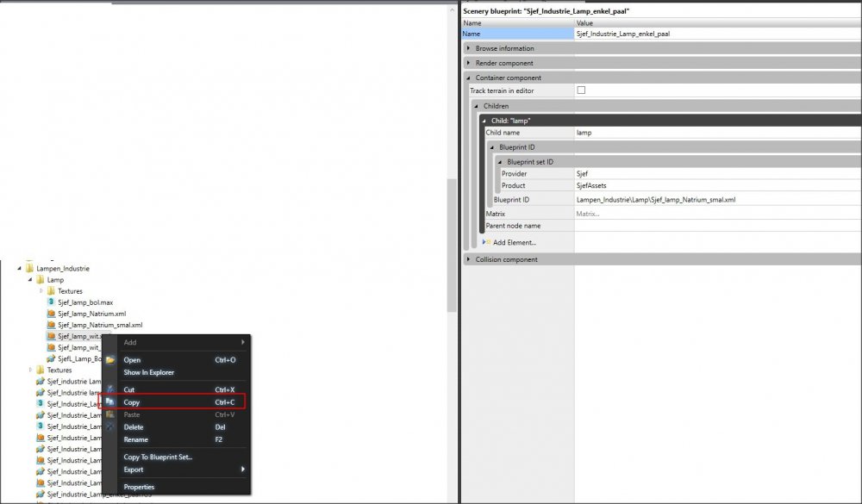Select the Sjef_lamp_bol.max file icon
Image resolution: width=862 pixels, height=504 pixels.
51,302
